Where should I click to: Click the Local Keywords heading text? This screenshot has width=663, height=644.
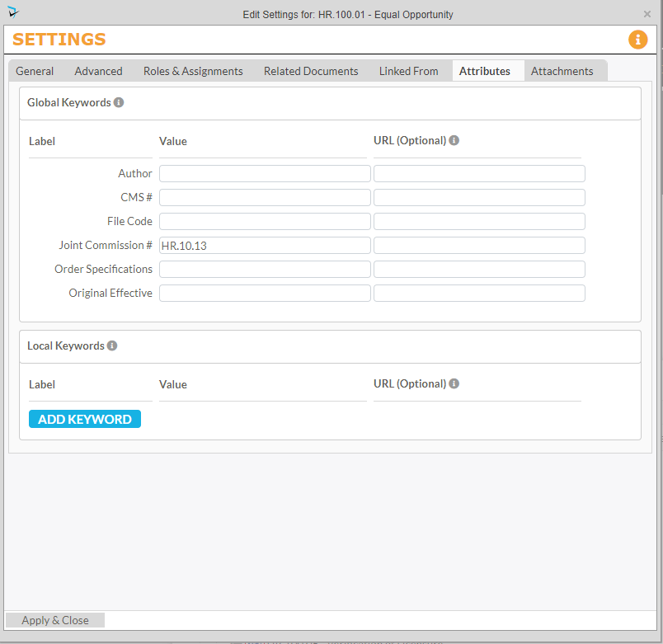click(x=65, y=346)
